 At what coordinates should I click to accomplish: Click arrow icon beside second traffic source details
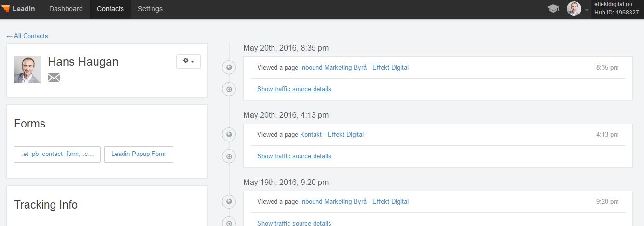(229, 156)
